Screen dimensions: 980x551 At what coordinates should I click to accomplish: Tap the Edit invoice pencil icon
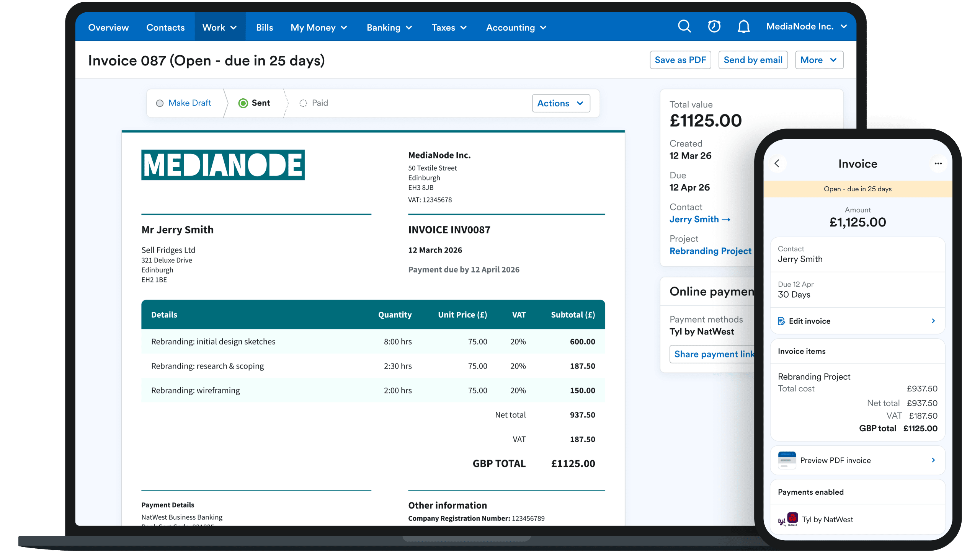tap(781, 321)
